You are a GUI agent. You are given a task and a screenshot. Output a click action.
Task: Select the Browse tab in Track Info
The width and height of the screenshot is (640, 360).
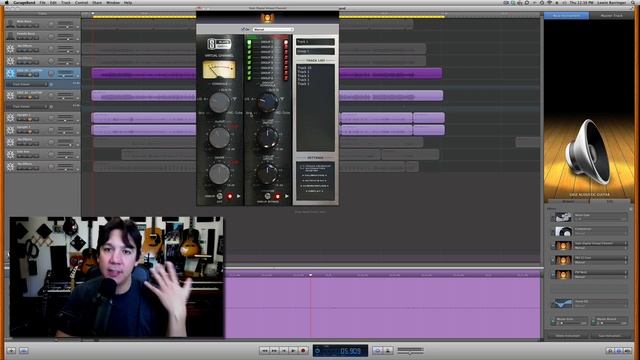[x=568, y=201]
